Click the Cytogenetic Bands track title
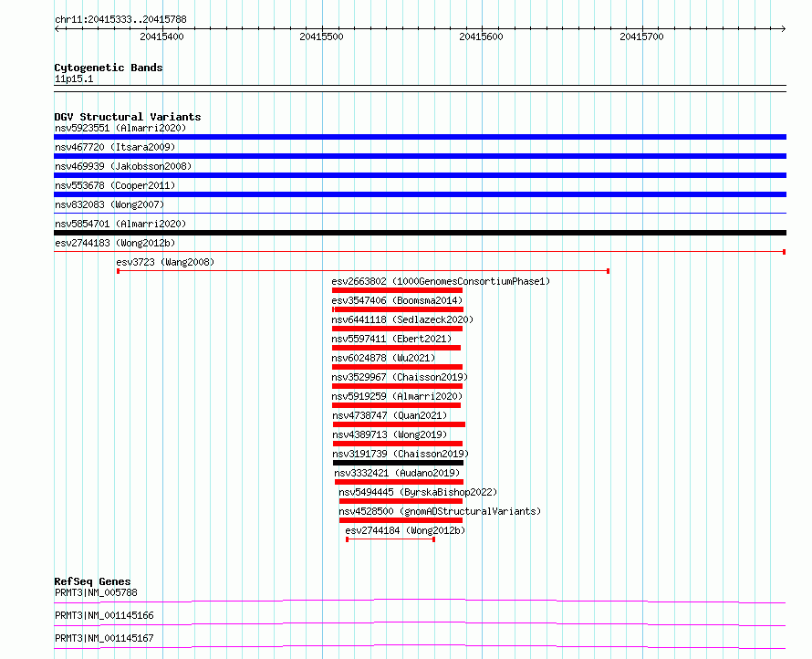 pyautogui.click(x=109, y=68)
